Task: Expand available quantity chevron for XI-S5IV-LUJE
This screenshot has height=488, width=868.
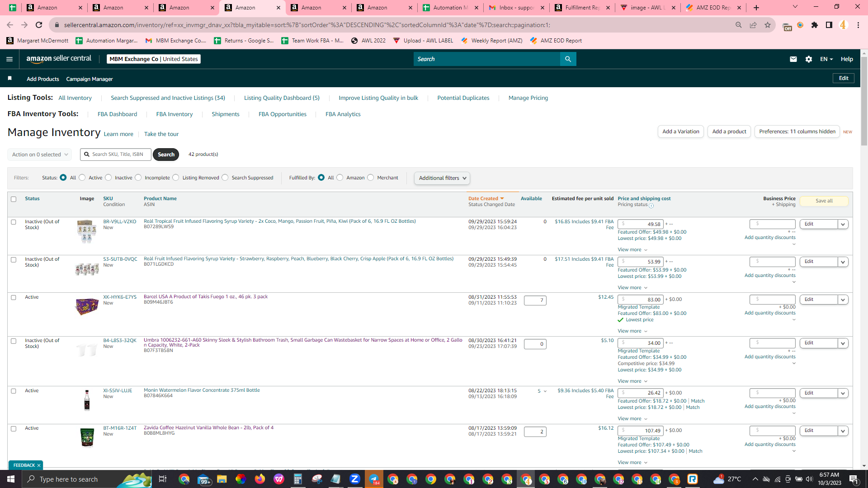Action: coord(545,391)
